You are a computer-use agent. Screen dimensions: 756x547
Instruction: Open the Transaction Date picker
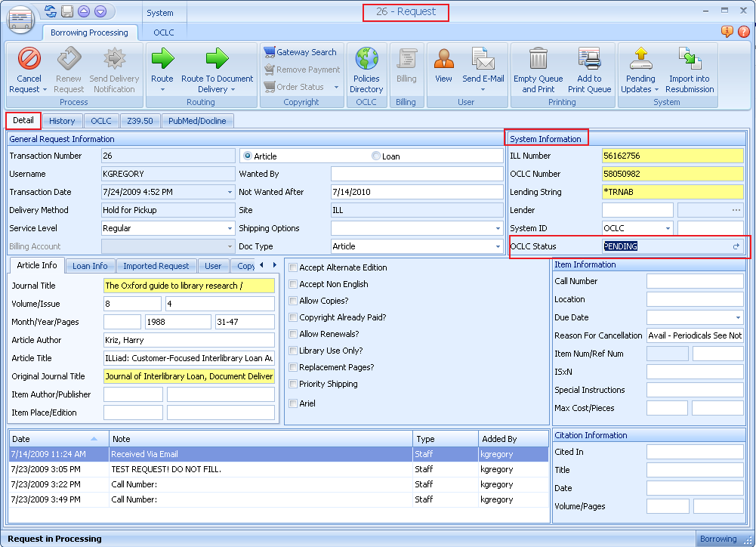pyautogui.click(x=230, y=192)
